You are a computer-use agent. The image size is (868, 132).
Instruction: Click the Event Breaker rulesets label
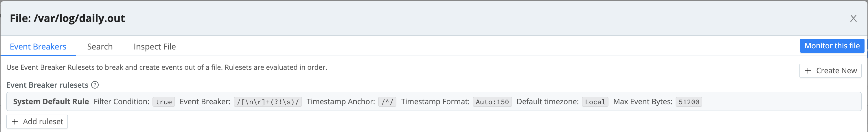click(x=47, y=85)
